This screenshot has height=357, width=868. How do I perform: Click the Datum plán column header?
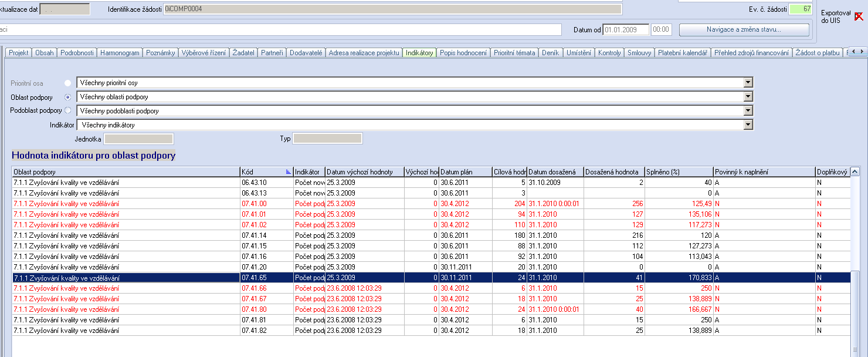click(466, 172)
